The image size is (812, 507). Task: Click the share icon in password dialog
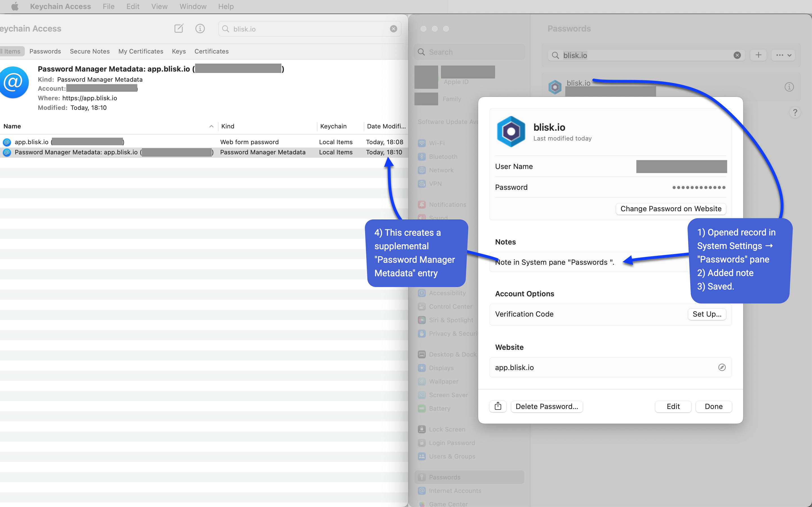(x=498, y=406)
